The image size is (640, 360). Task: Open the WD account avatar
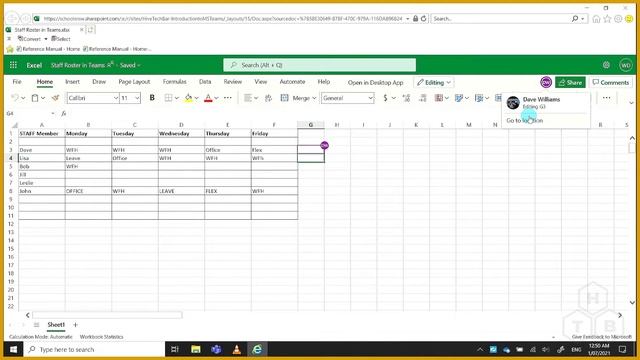click(625, 65)
